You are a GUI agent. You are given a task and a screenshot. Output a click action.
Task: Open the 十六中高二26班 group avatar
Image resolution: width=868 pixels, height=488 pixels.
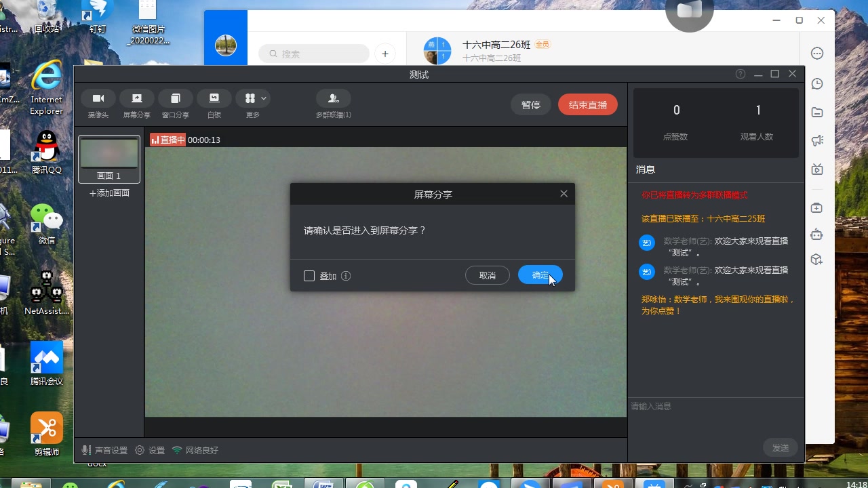437,51
